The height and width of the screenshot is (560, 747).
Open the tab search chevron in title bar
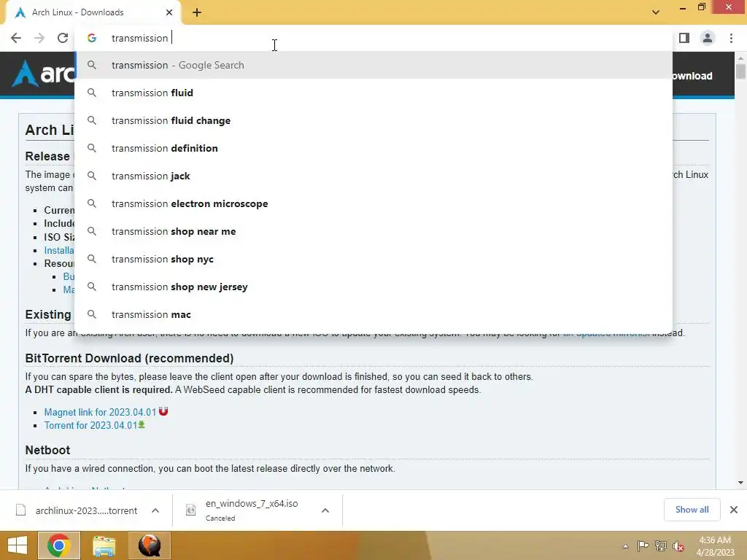pos(656,12)
